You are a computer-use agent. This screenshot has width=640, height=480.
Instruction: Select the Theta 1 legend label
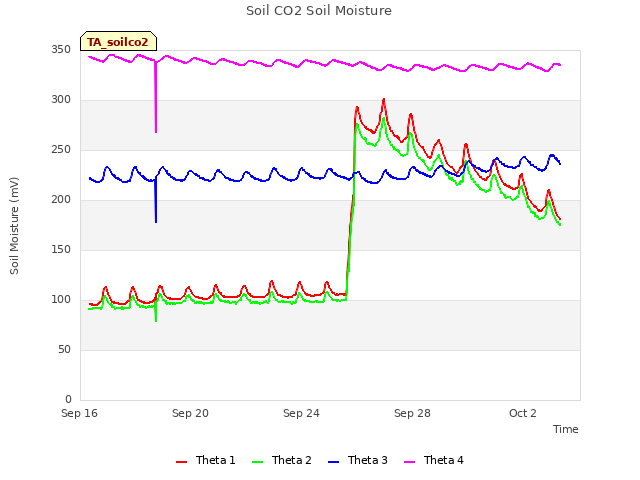click(x=216, y=460)
